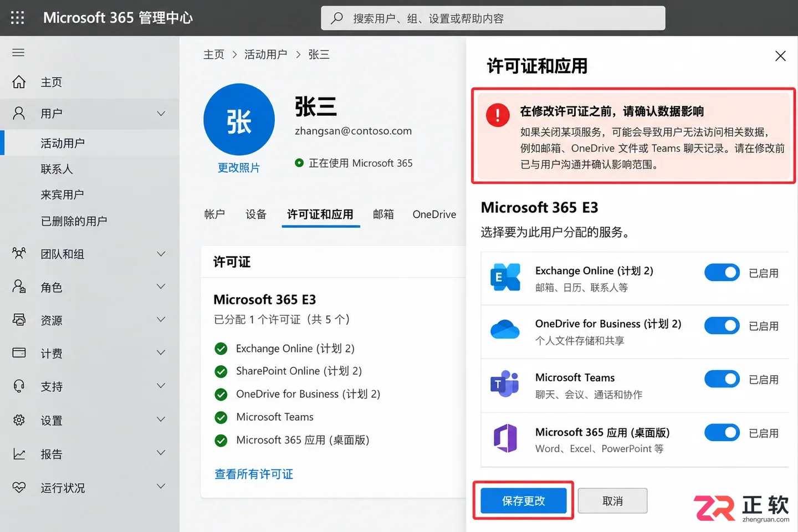Open the 查看所有许可证 link
The height and width of the screenshot is (532, 798).
point(254,474)
